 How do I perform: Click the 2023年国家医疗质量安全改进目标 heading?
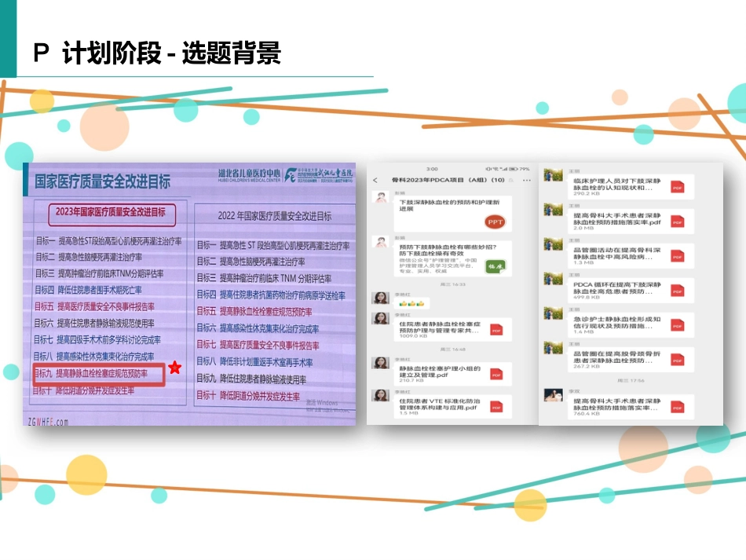[x=112, y=213]
